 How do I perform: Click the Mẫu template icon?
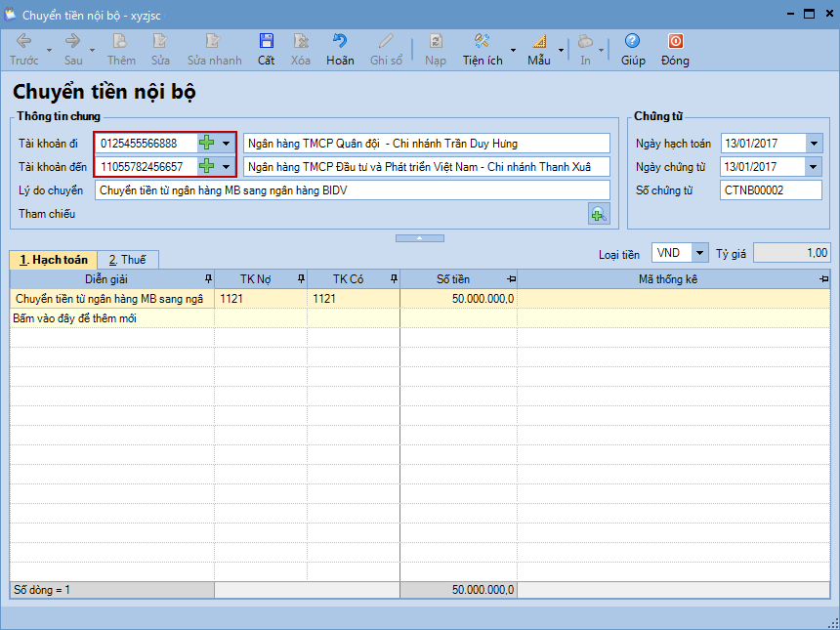coord(539,42)
